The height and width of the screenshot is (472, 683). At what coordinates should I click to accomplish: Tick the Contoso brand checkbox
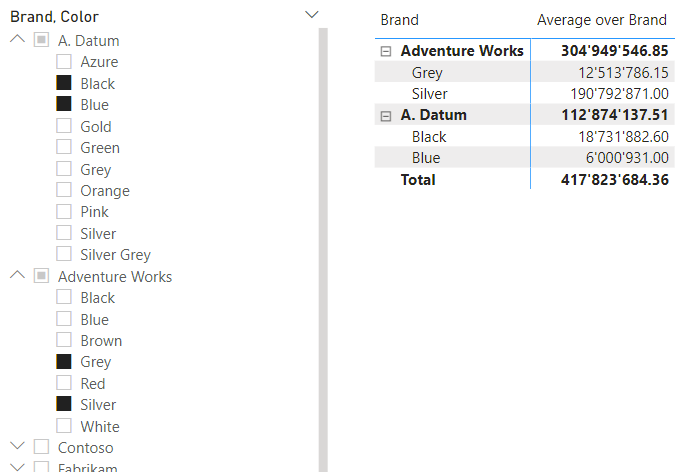coord(41,447)
